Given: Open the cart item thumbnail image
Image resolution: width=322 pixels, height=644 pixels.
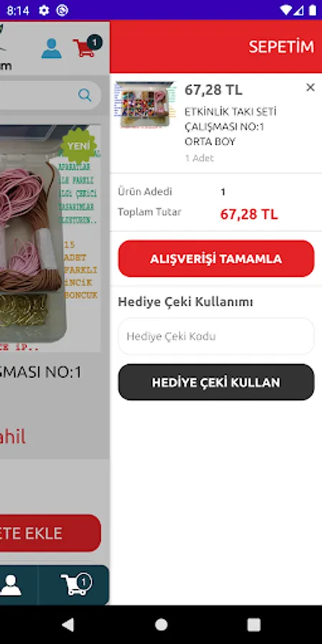Looking at the screenshot, I should (x=145, y=105).
